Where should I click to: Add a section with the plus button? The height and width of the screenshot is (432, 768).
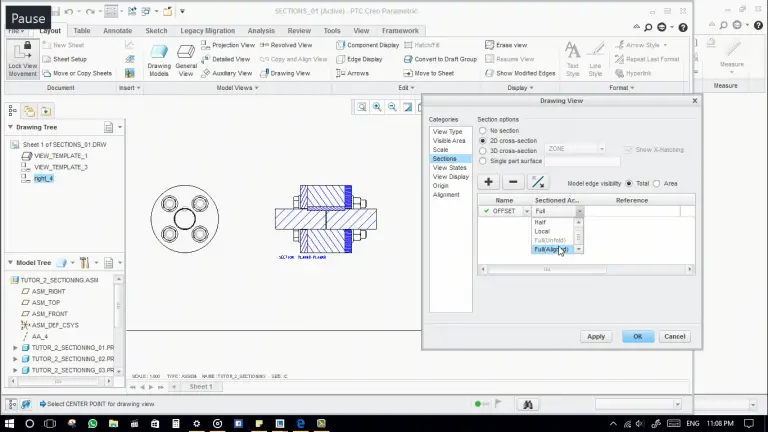[488, 182]
